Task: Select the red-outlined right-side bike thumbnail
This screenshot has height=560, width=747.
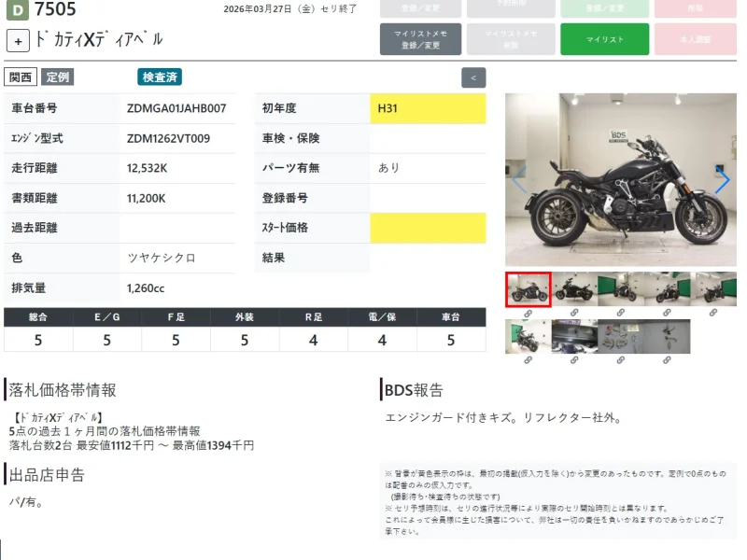Action: [529, 289]
